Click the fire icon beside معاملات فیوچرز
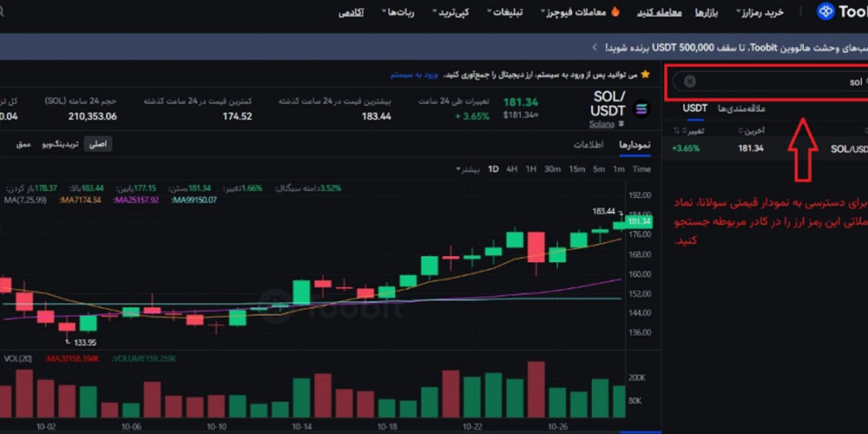Image resolution: width=868 pixels, height=434 pixels. pyautogui.click(x=615, y=11)
